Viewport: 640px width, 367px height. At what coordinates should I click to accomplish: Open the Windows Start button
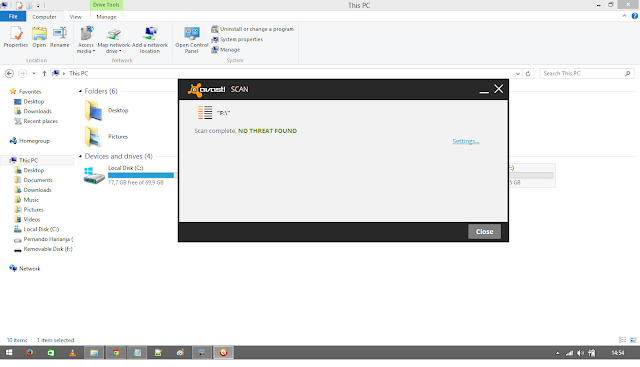pyautogui.click(x=9, y=353)
